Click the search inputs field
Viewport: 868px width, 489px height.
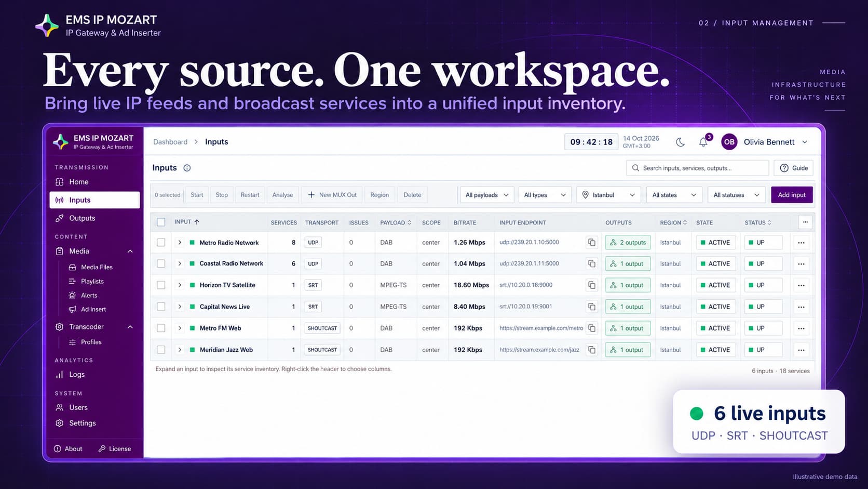pyautogui.click(x=697, y=168)
